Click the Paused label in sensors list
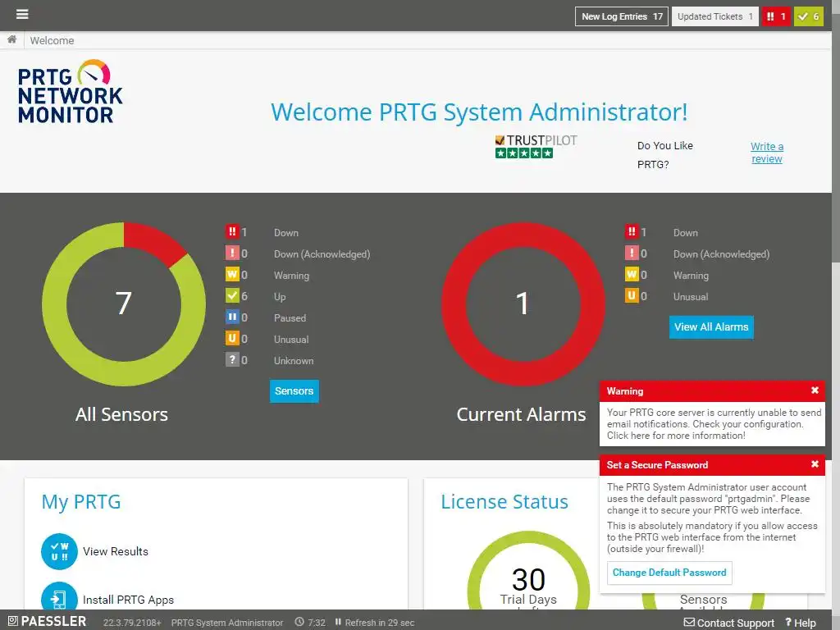This screenshot has height=630, width=840. pyautogui.click(x=290, y=317)
